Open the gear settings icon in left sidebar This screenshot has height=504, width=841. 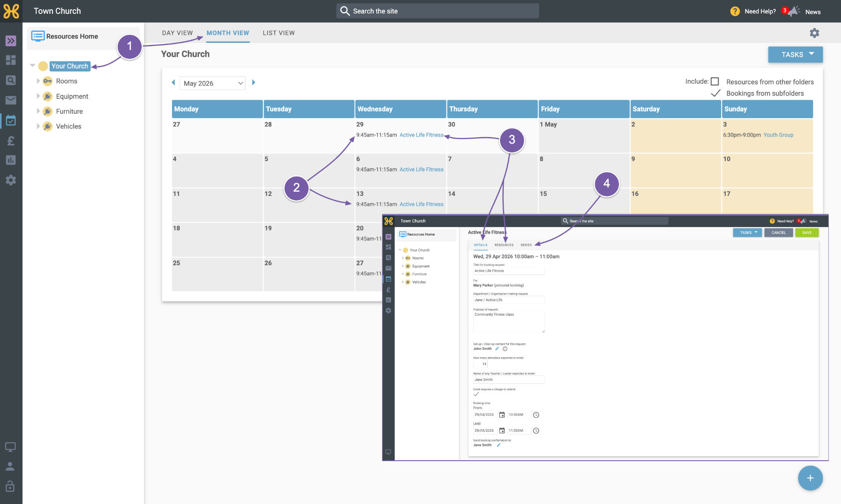11,180
